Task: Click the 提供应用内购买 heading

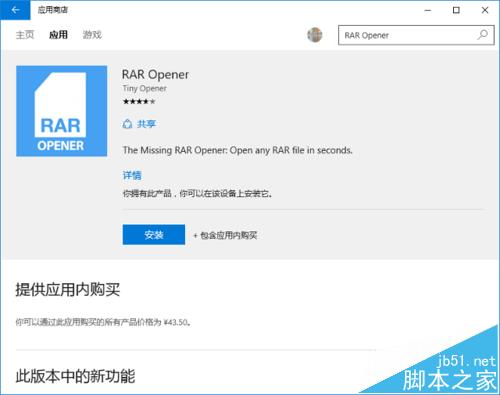Action: point(68,289)
